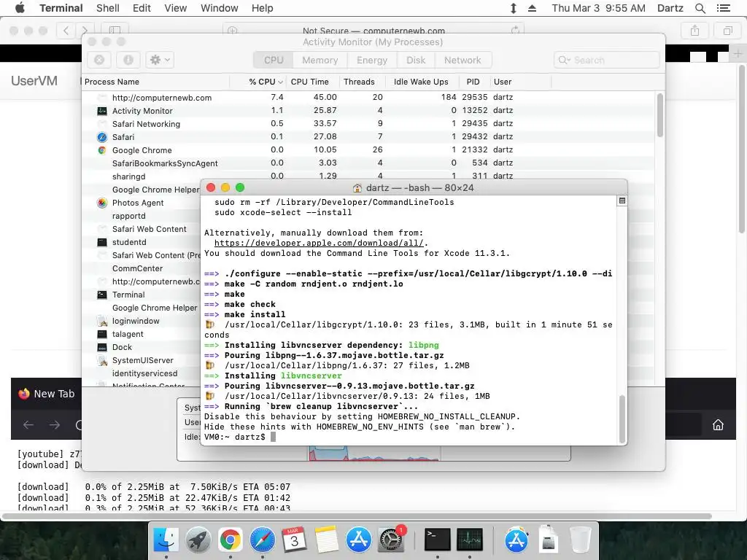Open the Shell menu

click(x=108, y=8)
